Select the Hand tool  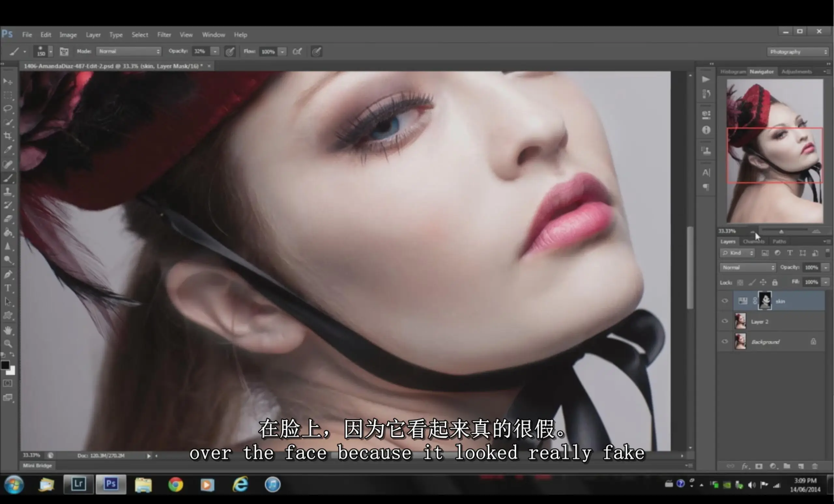coord(8,330)
